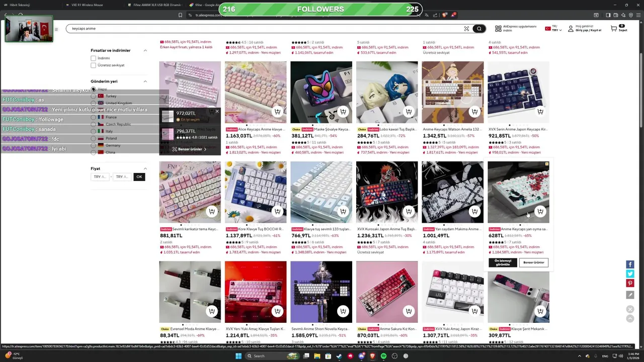Add the Sevimli Anime Shiori Novella item to cart
Screen dimensions: 644x362
point(343,312)
